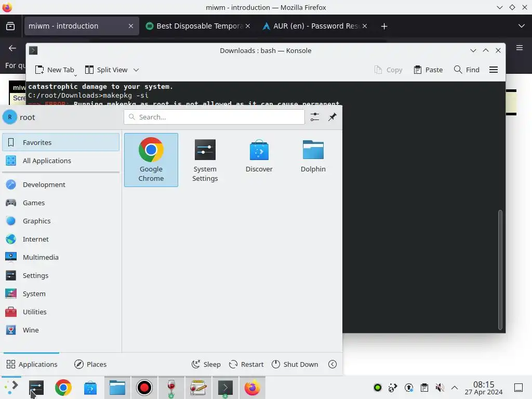Switch to Places tab in launcher
This screenshot has height=399, width=532.
click(90, 364)
